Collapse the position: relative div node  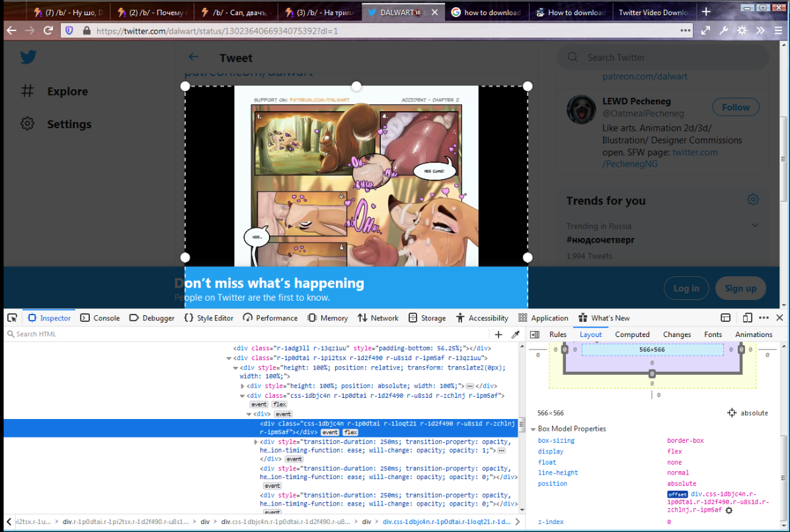[235, 368]
